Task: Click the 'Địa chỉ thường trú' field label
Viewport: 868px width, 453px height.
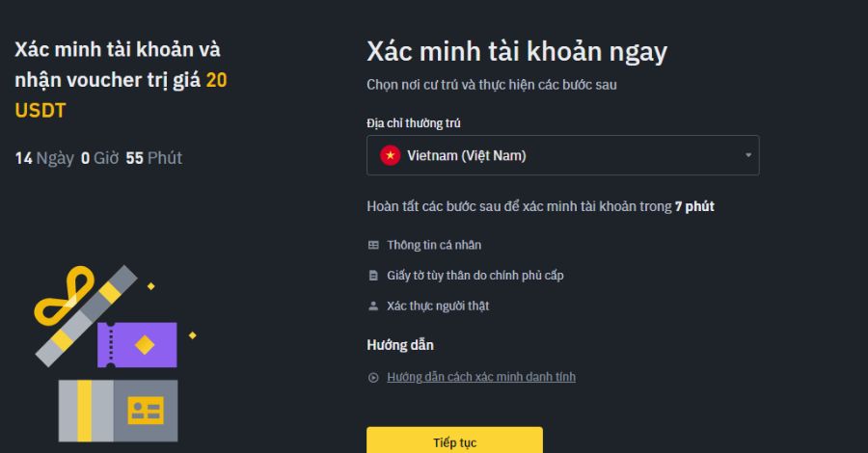Action: [420, 122]
